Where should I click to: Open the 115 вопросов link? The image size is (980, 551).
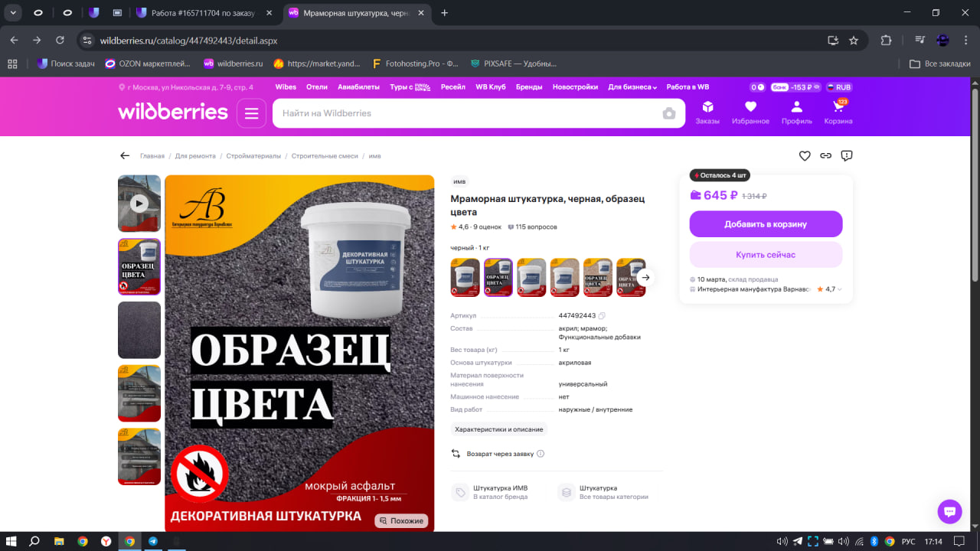(x=532, y=227)
